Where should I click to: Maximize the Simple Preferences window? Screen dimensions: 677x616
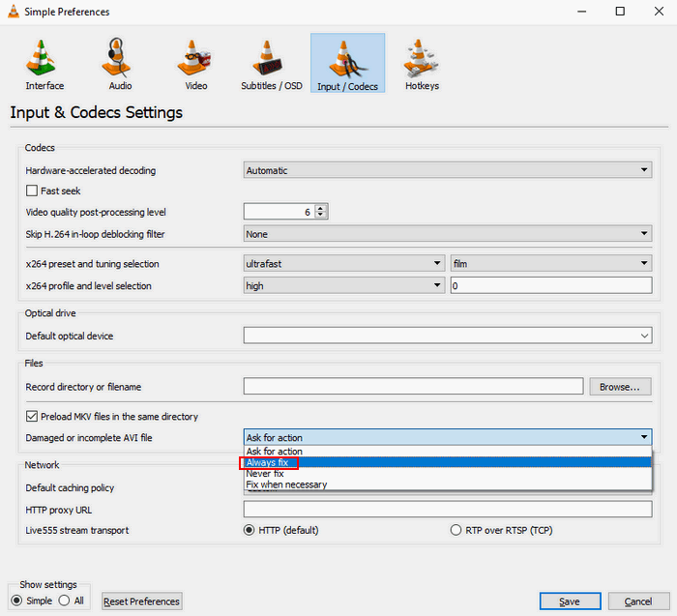(620, 12)
